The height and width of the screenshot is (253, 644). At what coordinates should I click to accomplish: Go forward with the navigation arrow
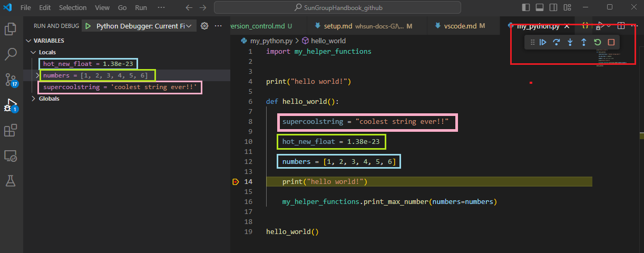tap(203, 8)
